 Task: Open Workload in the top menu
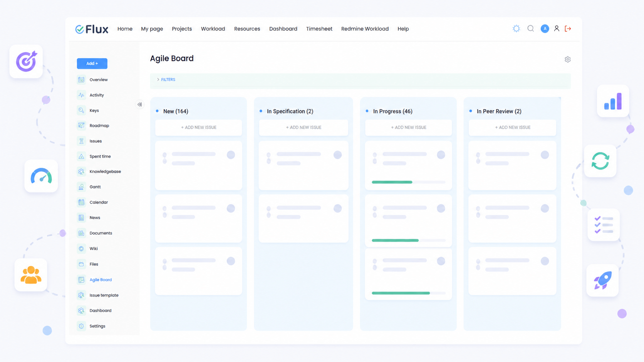click(x=213, y=29)
